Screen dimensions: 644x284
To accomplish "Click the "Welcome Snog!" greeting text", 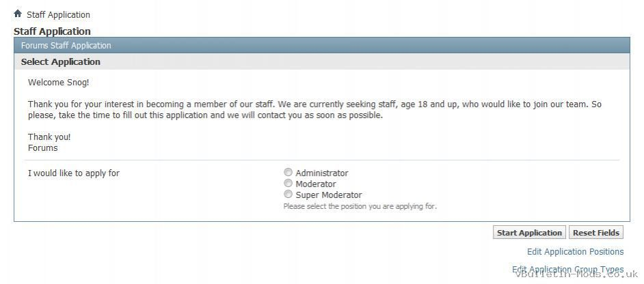I will point(59,83).
